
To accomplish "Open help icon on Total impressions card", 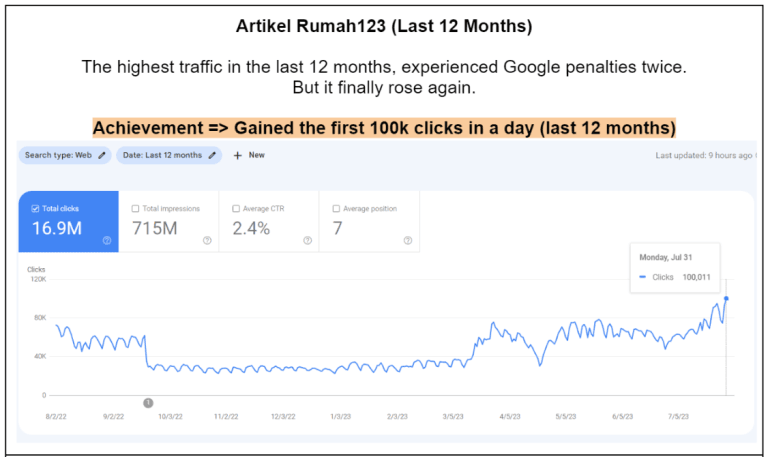I will tap(207, 240).
